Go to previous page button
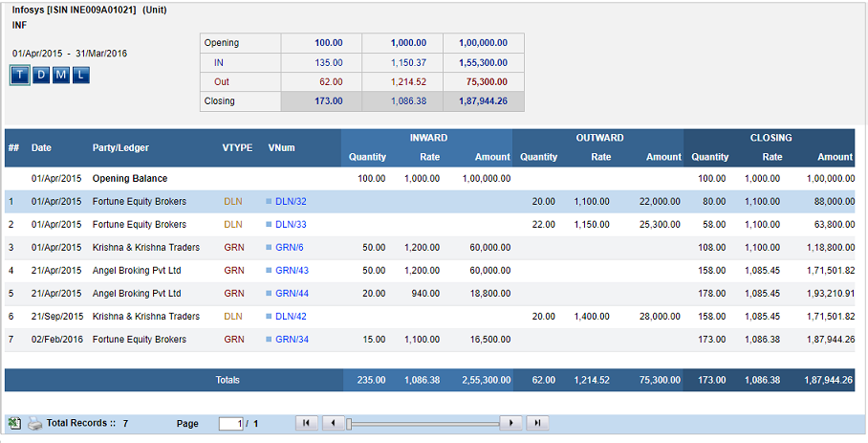The height and width of the screenshot is (443, 868). [334, 423]
